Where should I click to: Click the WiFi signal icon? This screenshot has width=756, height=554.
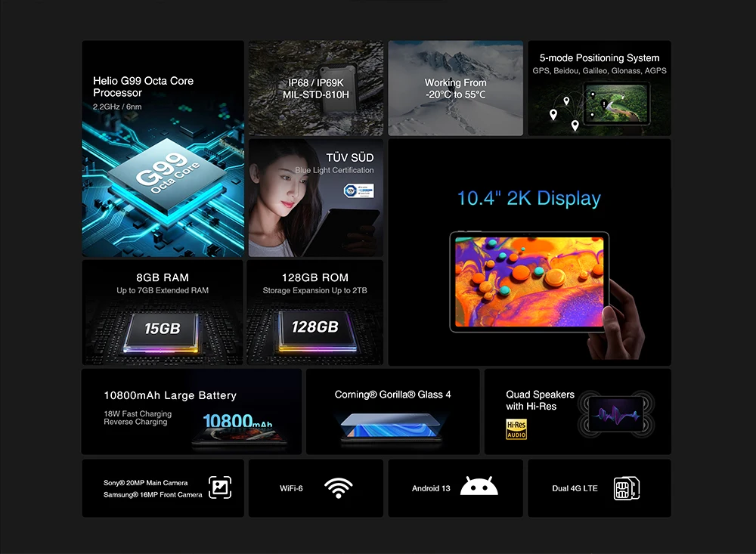(339, 488)
